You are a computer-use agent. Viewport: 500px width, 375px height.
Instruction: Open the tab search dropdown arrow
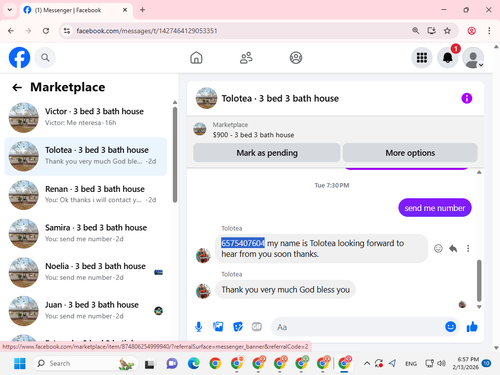[10, 10]
